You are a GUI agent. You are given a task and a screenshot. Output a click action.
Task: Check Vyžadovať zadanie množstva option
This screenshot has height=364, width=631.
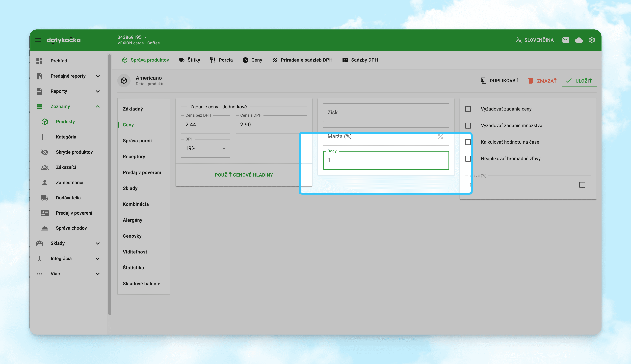pyautogui.click(x=468, y=126)
